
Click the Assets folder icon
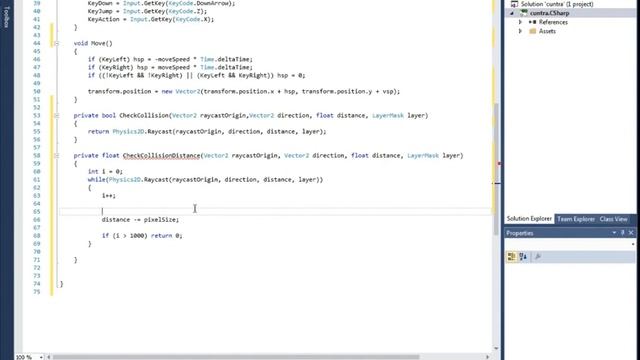532,31
